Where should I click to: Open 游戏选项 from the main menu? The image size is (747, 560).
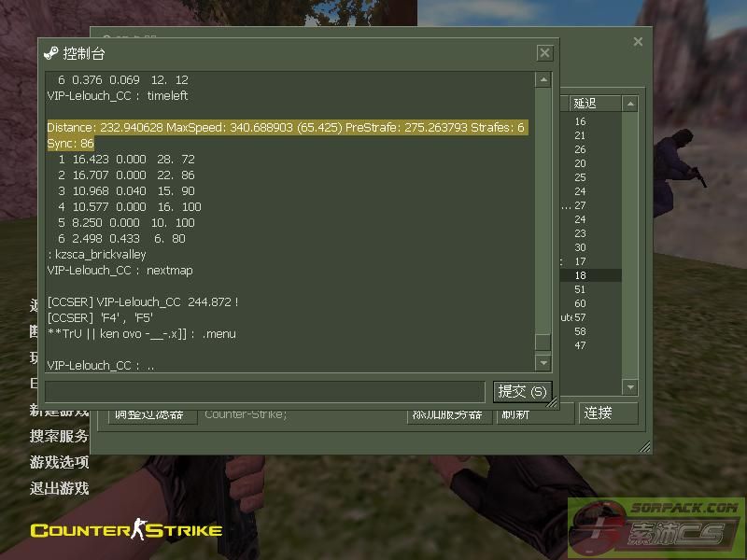(x=59, y=462)
